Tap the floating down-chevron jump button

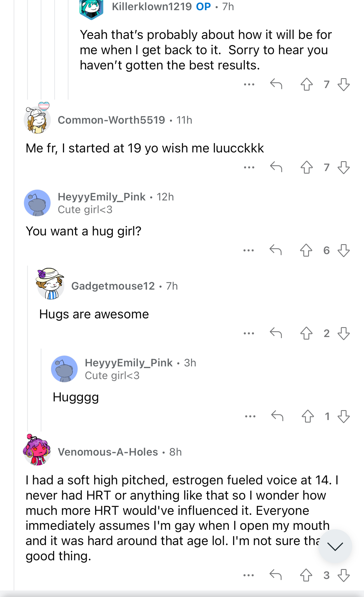(335, 546)
